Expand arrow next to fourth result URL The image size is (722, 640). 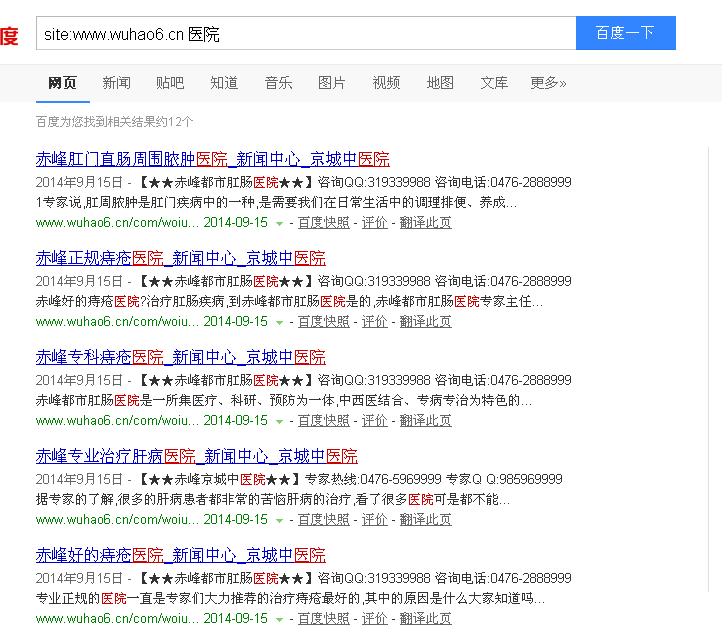tap(280, 520)
